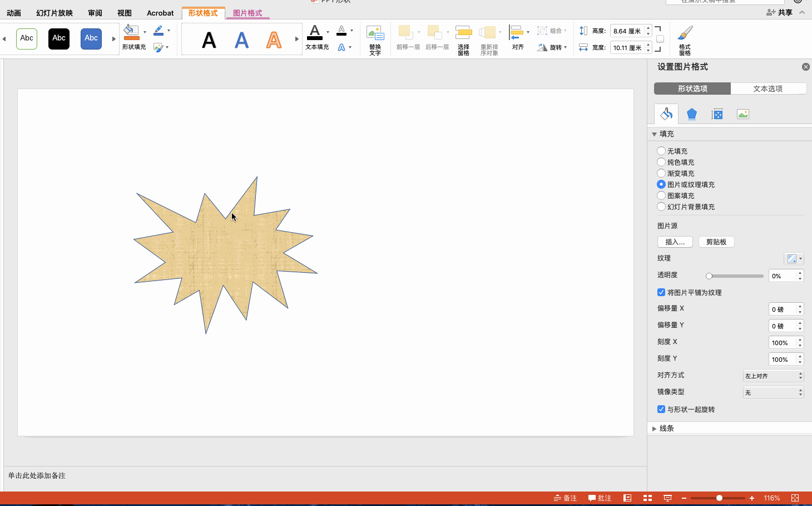Click the 剪贴板 button
The height and width of the screenshot is (506, 812).
click(716, 242)
